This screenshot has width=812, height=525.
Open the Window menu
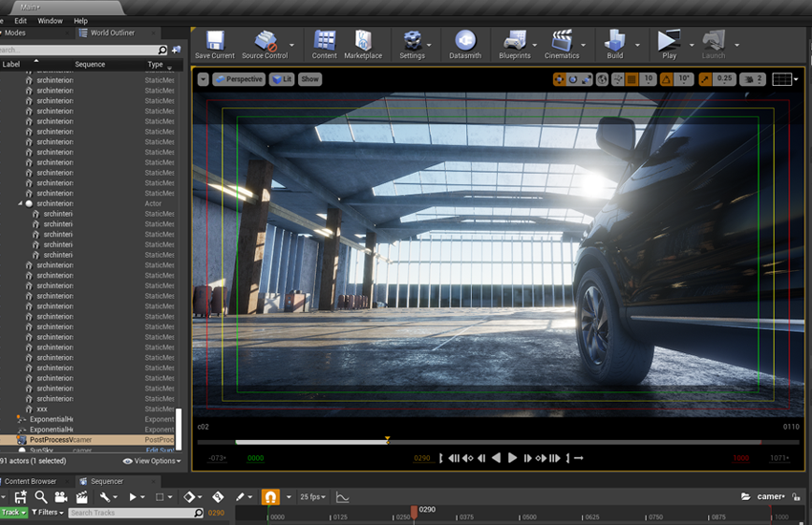pos(51,21)
